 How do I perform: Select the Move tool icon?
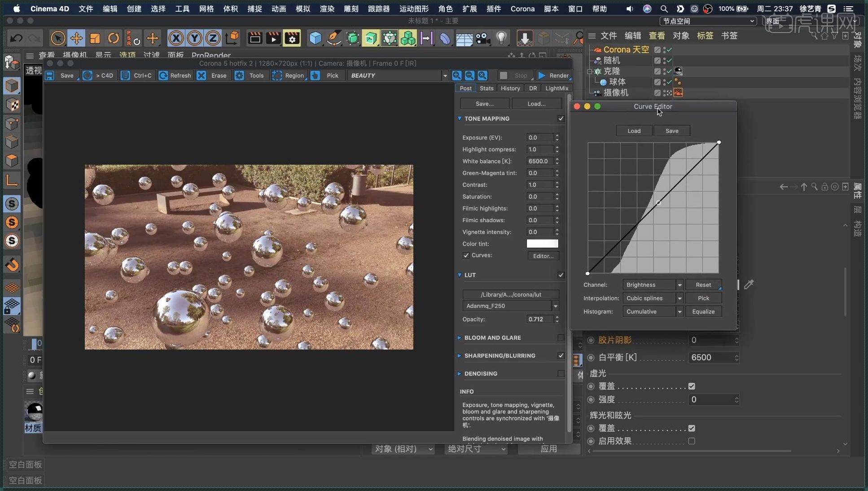point(76,38)
